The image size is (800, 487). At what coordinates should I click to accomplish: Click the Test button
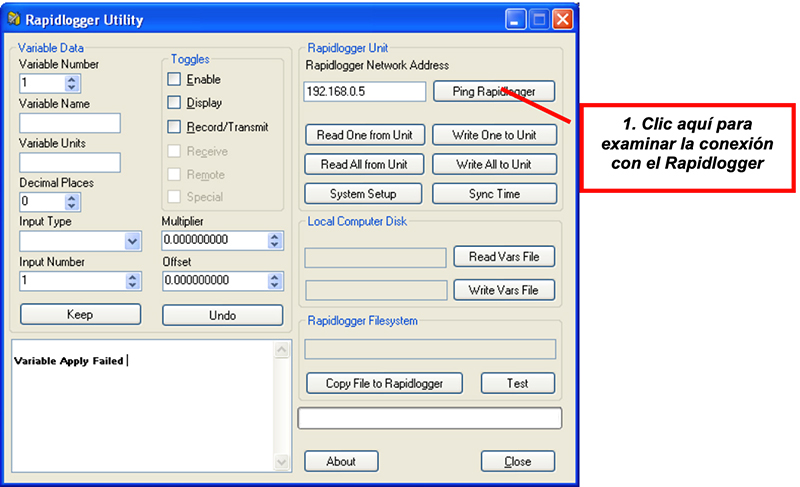coord(517,383)
